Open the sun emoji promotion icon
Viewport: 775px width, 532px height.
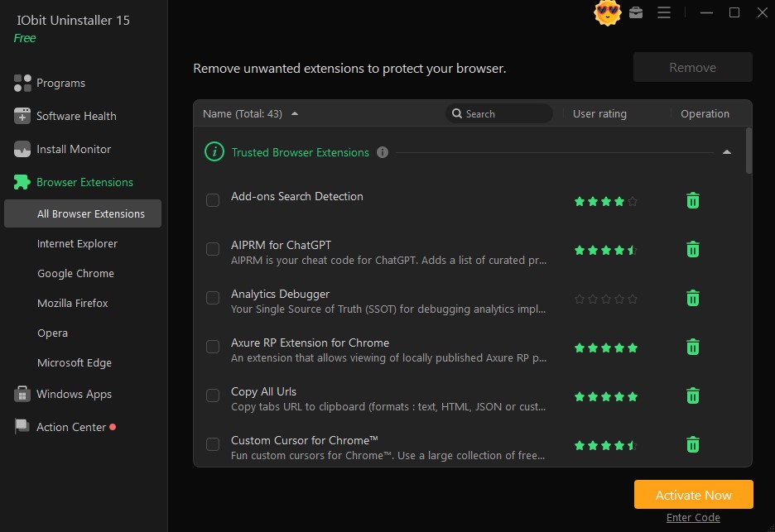pos(607,13)
